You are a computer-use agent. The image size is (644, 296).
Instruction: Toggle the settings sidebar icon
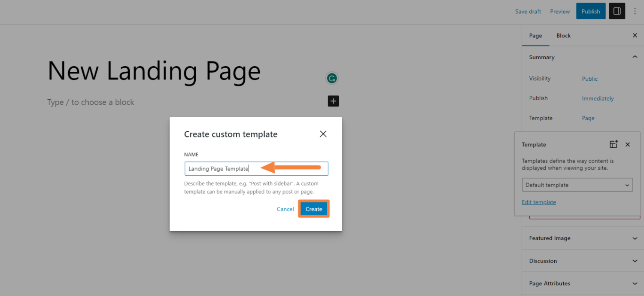pyautogui.click(x=617, y=12)
